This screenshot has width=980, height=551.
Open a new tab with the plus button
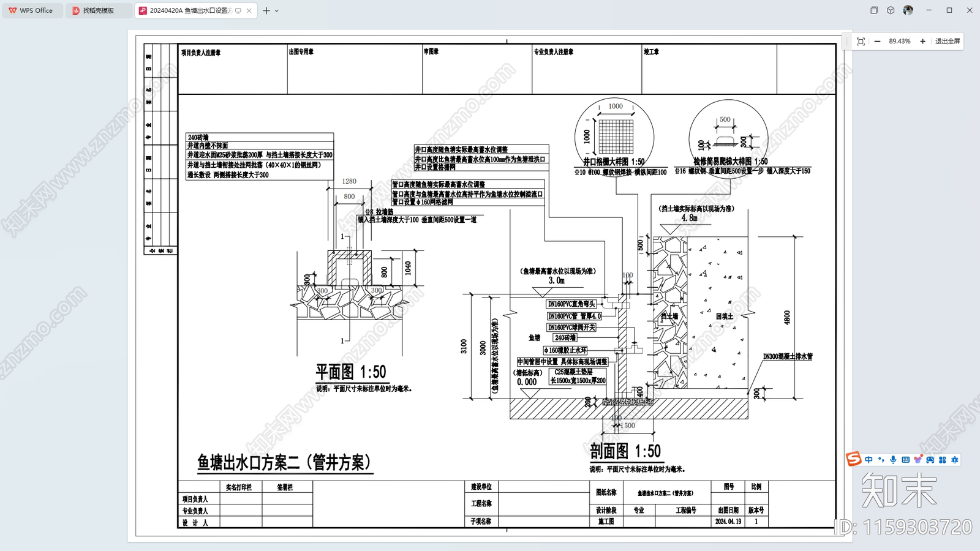(x=266, y=10)
